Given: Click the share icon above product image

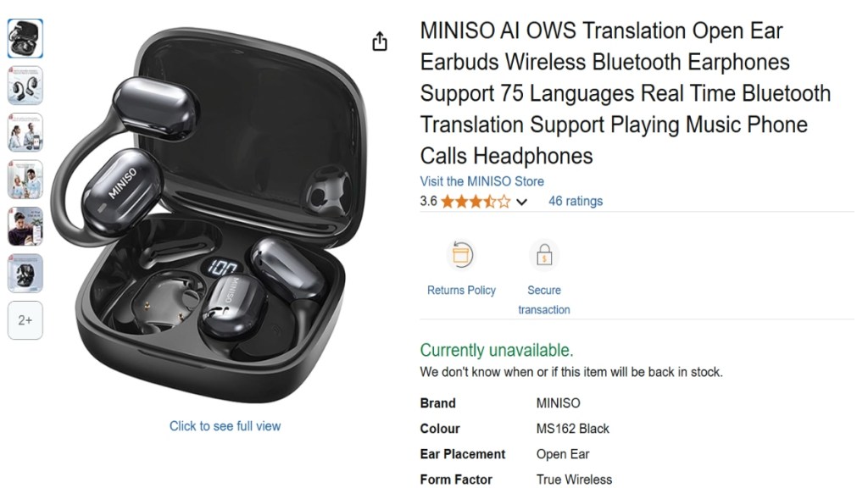Looking at the screenshot, I should (380, 42).
